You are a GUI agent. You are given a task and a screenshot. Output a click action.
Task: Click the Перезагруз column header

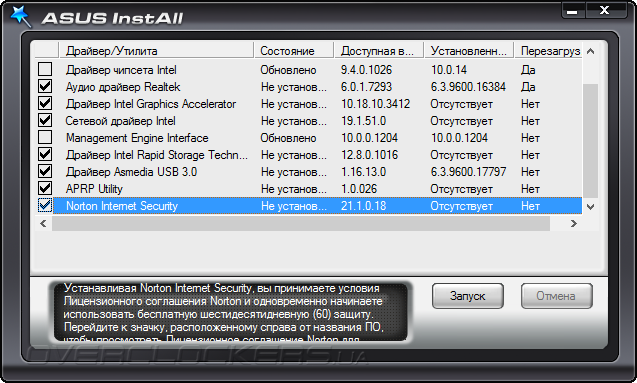(x=548, y=51)
